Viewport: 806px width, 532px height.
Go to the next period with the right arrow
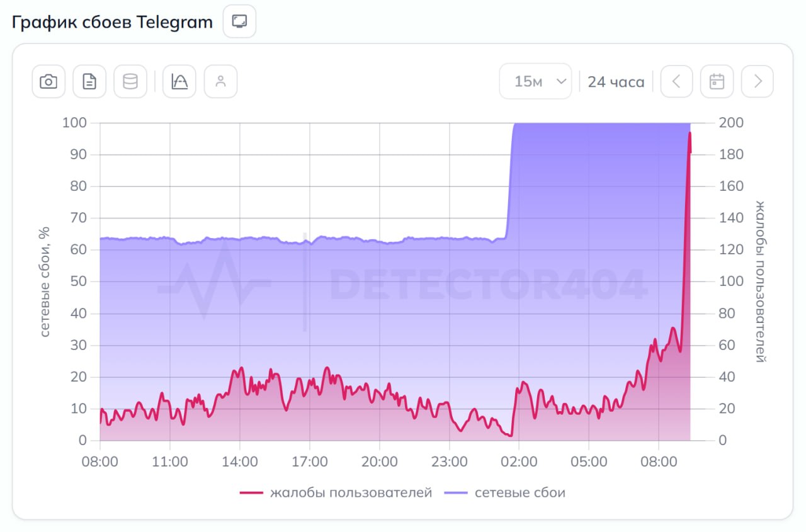click(x=758, y=82)
